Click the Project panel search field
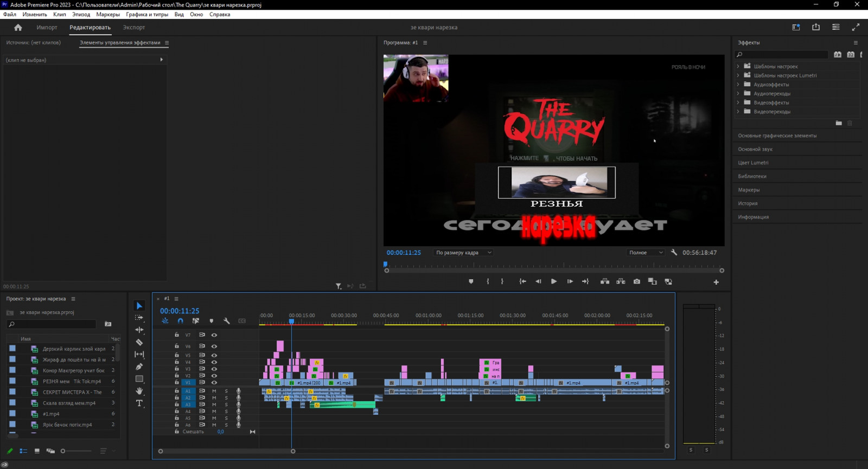The height and width of the screenshot is (469, 868). click(52, 324)
